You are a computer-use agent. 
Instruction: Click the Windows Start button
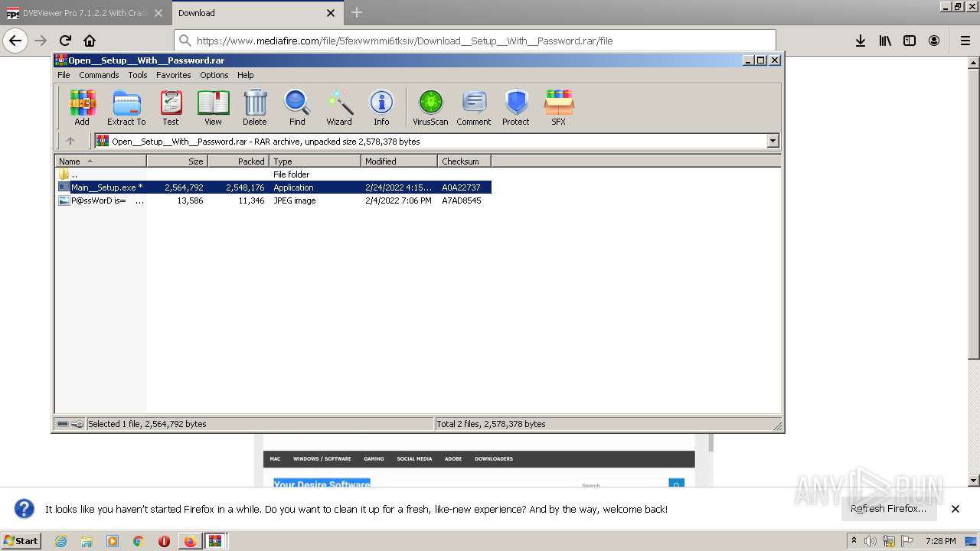click(x=21, y=540)
